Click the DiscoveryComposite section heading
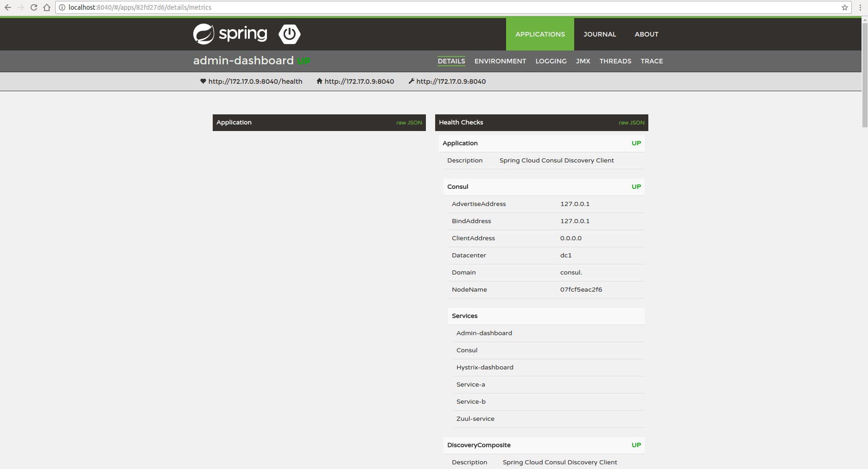 pyautogui.click(x=479, y=445)
